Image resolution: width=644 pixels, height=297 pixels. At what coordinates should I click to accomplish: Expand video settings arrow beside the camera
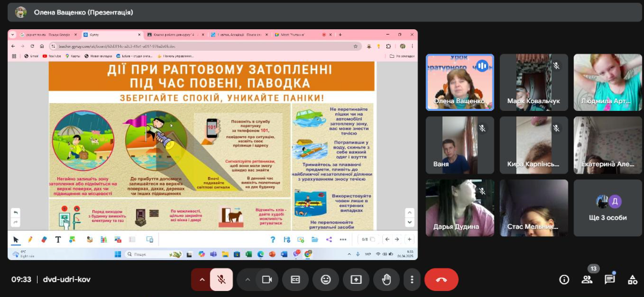247,280
